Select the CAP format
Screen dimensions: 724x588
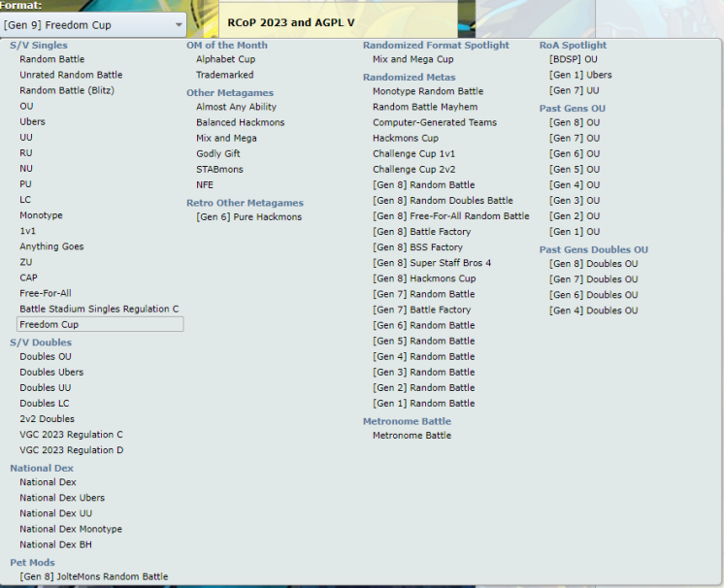(x=28, y=278)
